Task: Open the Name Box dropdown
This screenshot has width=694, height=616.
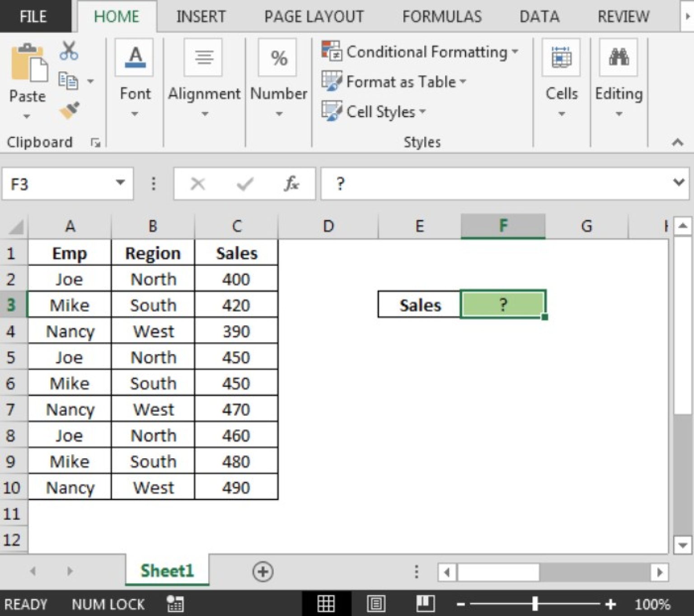Action: pyautogui.click(x=120, y=183)
